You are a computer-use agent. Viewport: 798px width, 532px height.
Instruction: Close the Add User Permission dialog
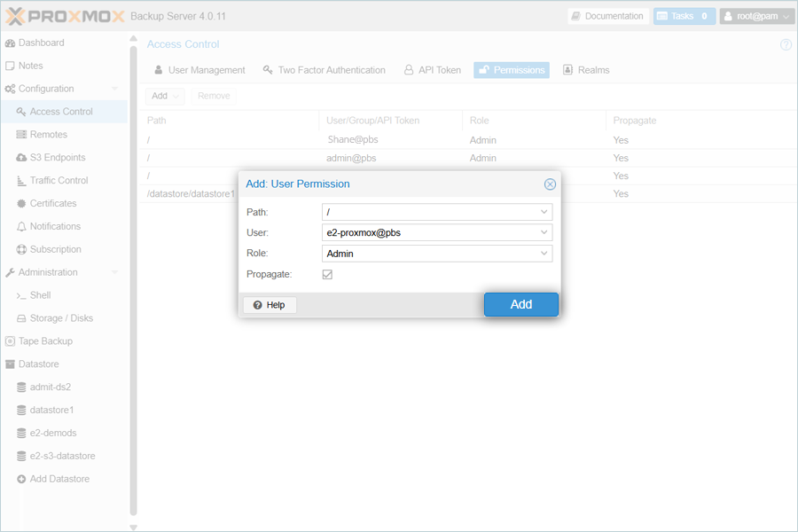[x=550, y=184]
